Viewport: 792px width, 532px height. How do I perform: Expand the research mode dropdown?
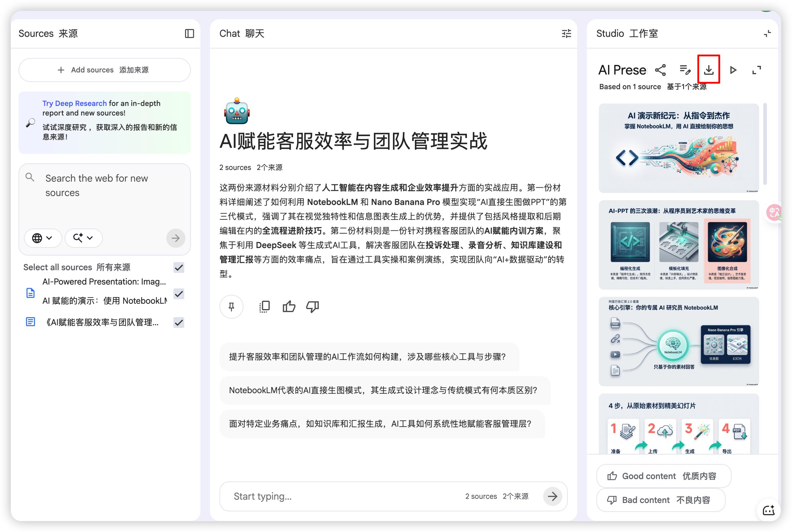(x=83, y=238)
